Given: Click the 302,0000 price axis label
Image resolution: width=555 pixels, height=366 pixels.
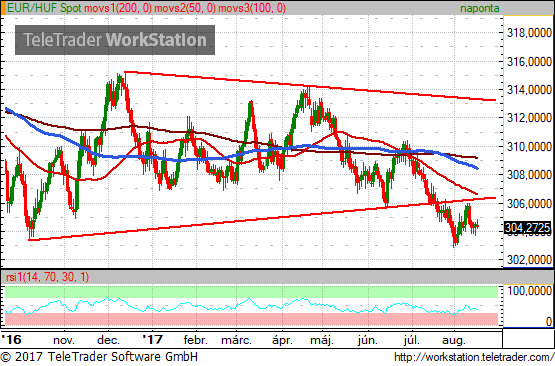Looking at the screenshot, I should (529, 260).
